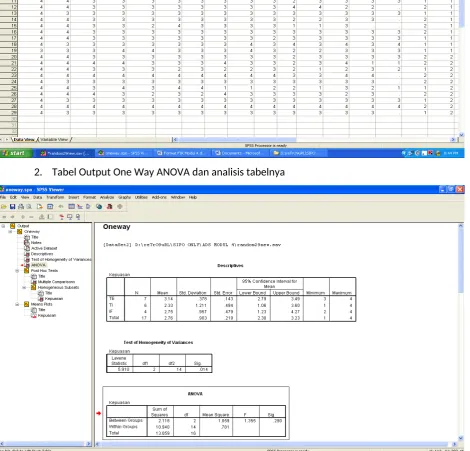Open the File menu in SPSS Viewer

pos(3,197)
